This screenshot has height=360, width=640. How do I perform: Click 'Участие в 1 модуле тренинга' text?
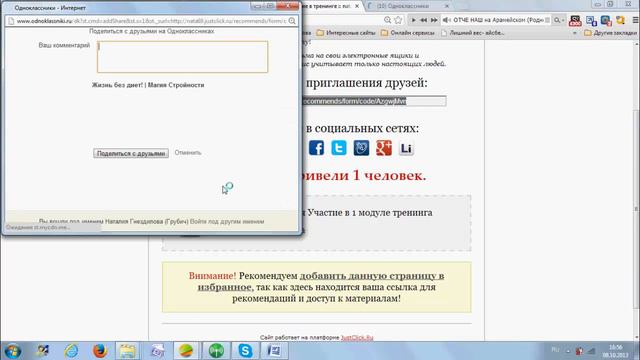tap(370, 213)
